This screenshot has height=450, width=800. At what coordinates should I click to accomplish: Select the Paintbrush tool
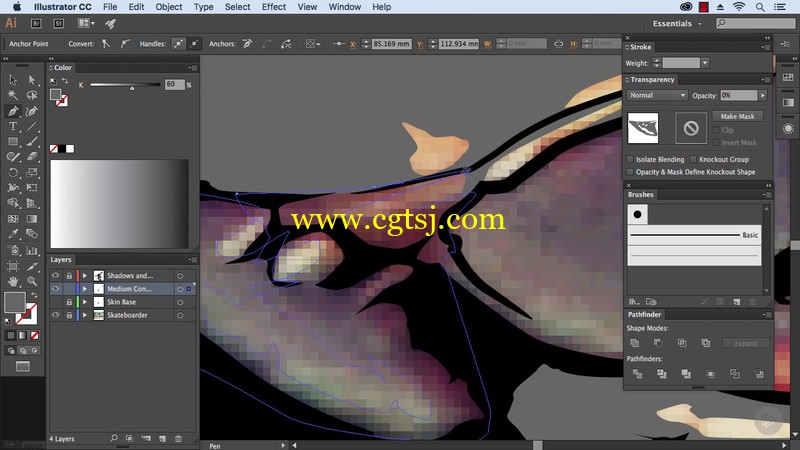32,141
